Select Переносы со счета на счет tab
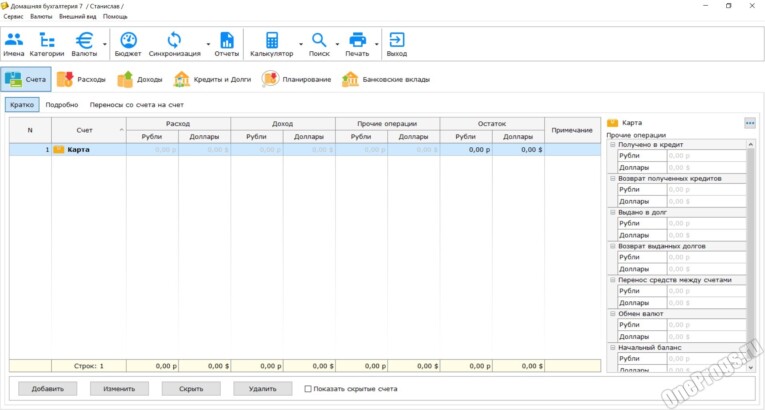Screen dimensions: 765x410 pos(137,104)
